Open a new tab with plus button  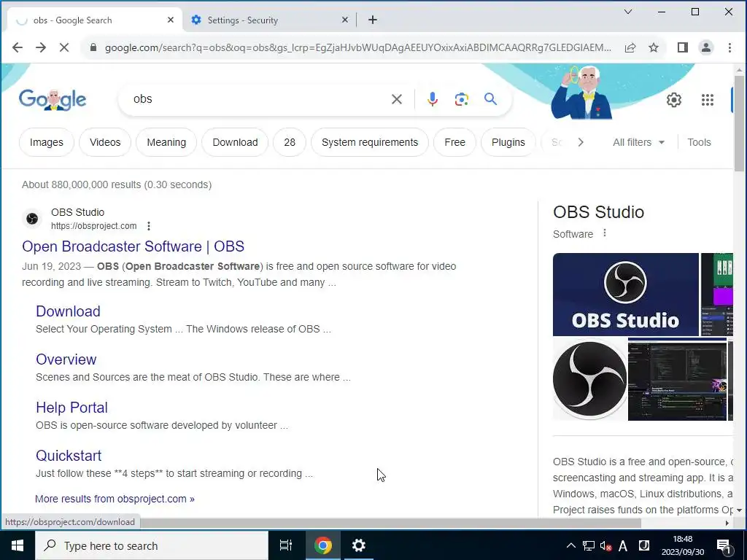pos(373,20)
